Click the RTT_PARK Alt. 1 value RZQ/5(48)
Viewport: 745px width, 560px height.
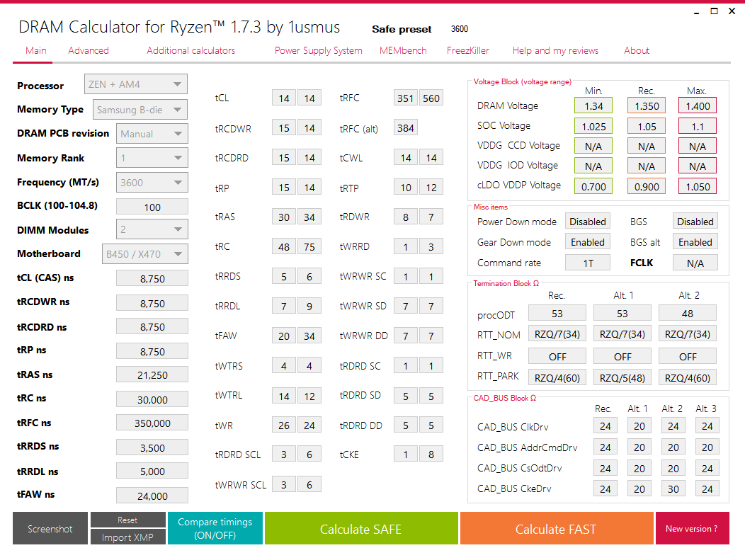click(622, 377)
